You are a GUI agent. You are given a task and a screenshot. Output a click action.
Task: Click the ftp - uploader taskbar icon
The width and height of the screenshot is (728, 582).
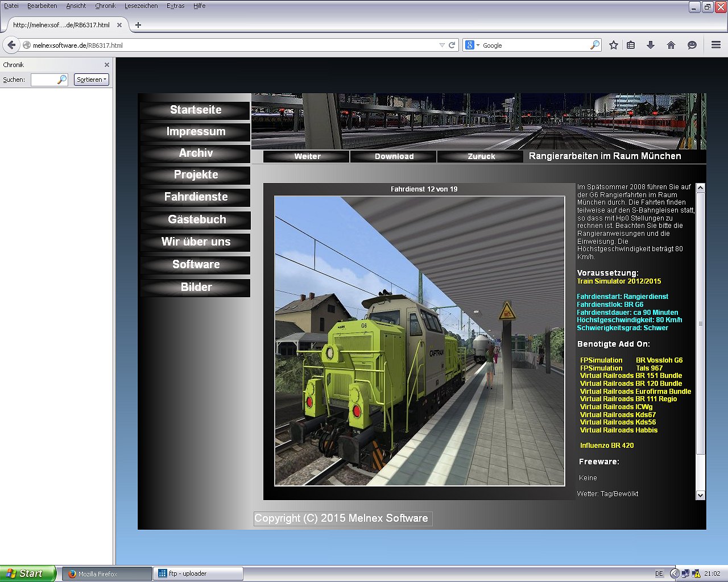click(x=163, y=573)
